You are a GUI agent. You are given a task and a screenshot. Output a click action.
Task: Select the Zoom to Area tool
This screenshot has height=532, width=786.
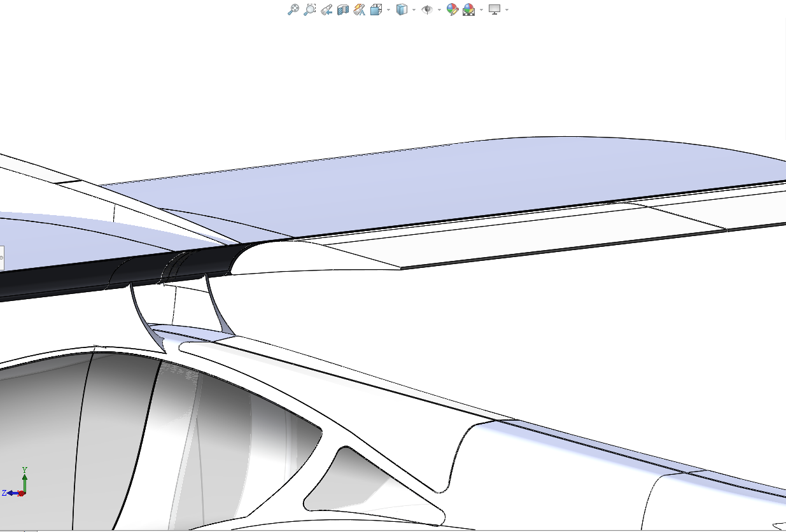click(x=309, y=10)
